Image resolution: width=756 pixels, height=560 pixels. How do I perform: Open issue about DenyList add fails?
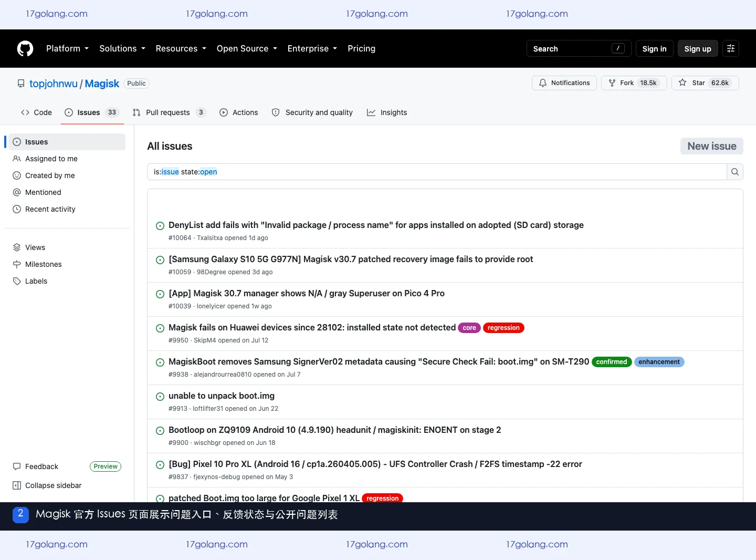(x=376, y=225)
